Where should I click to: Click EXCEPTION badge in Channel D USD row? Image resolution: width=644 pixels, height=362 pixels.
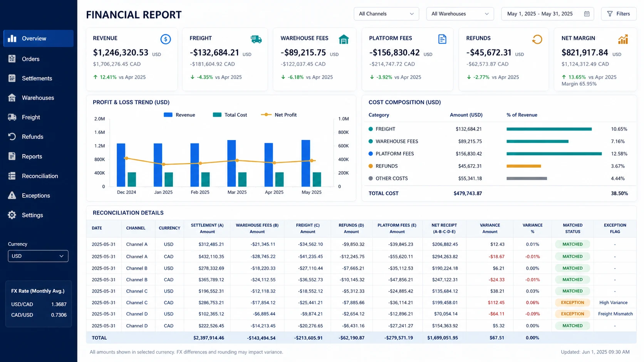[572, 314]
